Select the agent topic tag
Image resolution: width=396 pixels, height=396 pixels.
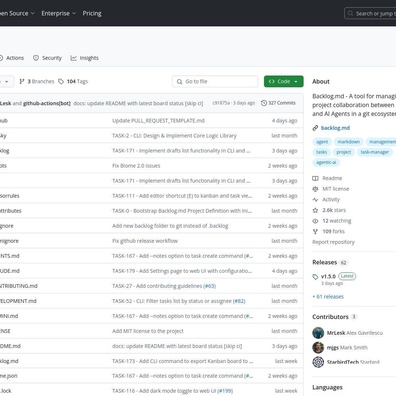(x=322, y=142)
